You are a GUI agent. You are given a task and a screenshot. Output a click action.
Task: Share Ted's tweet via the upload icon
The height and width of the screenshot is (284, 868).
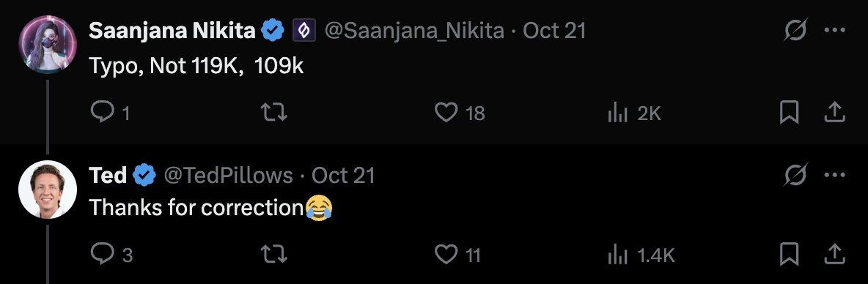(x=834, y=254)
